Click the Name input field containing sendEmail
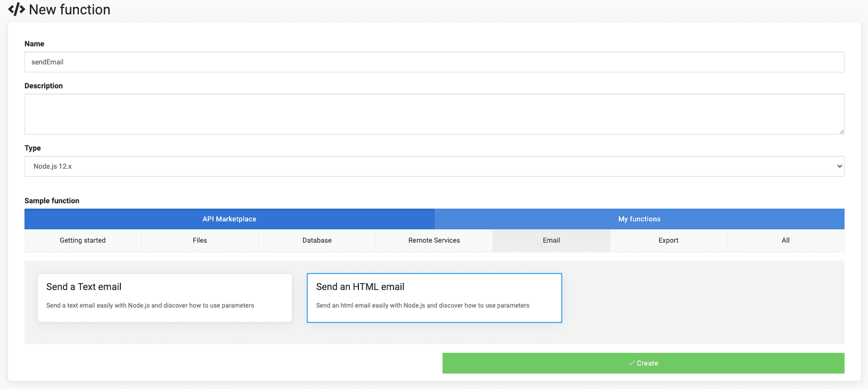Viewport: 868px width, 389px height. tap(434, 62)
